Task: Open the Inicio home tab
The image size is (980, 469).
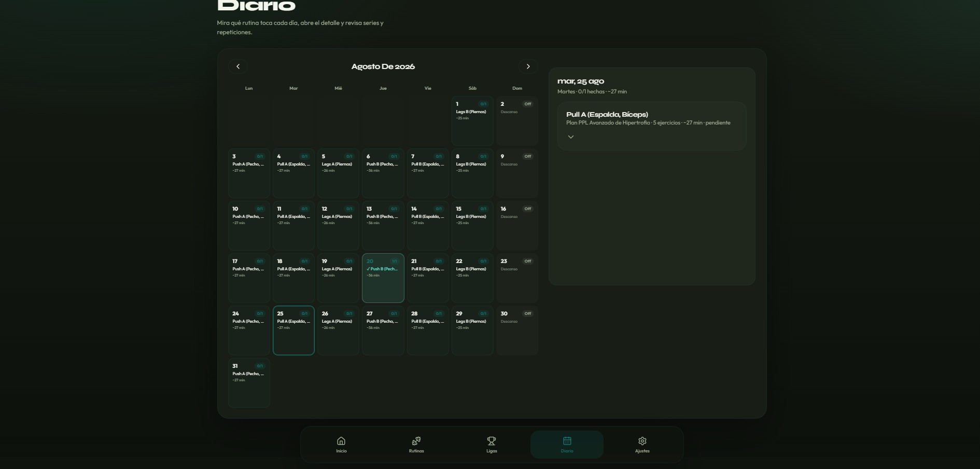Action: [x=341, y=445]
